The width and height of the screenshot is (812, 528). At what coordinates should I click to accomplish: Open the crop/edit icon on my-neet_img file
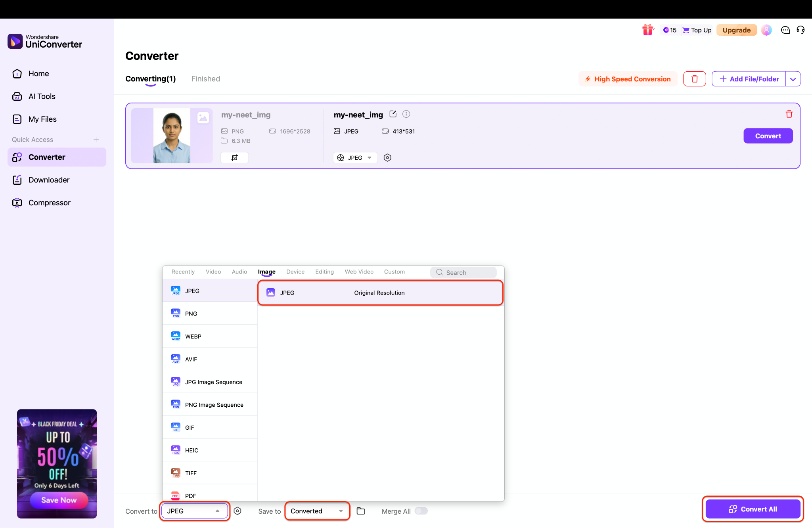tap(234, 157)
